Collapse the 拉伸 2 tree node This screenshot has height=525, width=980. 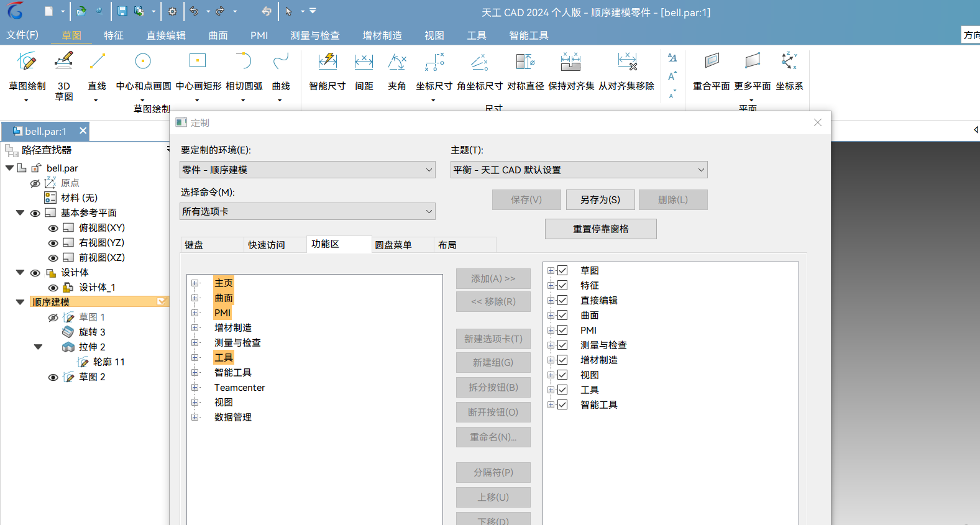[38, 347]
